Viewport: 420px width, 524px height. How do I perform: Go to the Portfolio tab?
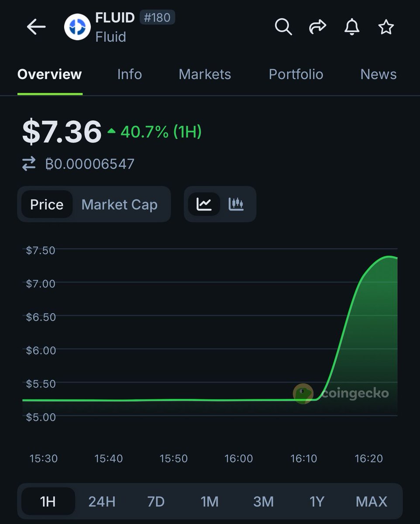(296, 74)
